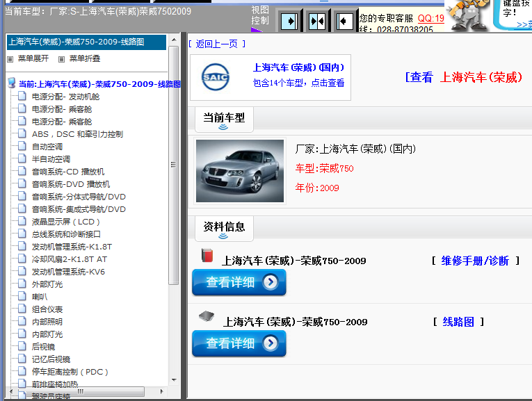Click the tree root 当前:上海汽车(荣威)-荣威750-2009-线路图
This screenshot has height=401, width=532.
pos(99,84)
